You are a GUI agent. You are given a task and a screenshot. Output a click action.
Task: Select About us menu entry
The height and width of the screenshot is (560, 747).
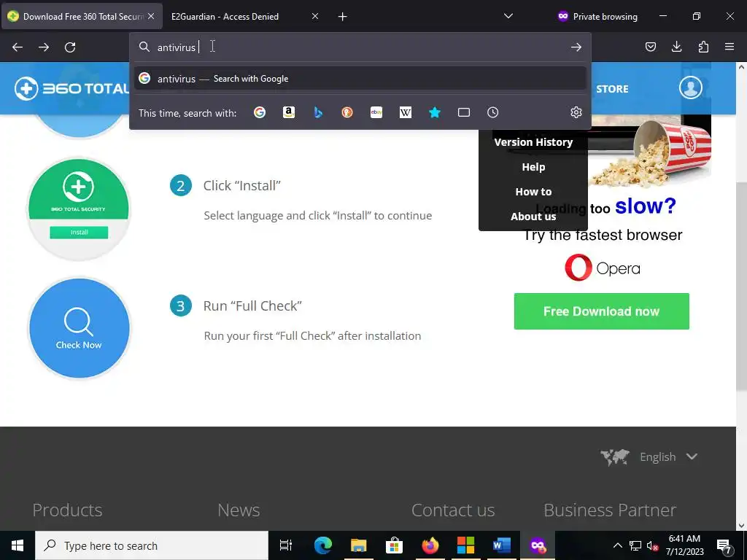pyautogui.click(x=533, y=216)
